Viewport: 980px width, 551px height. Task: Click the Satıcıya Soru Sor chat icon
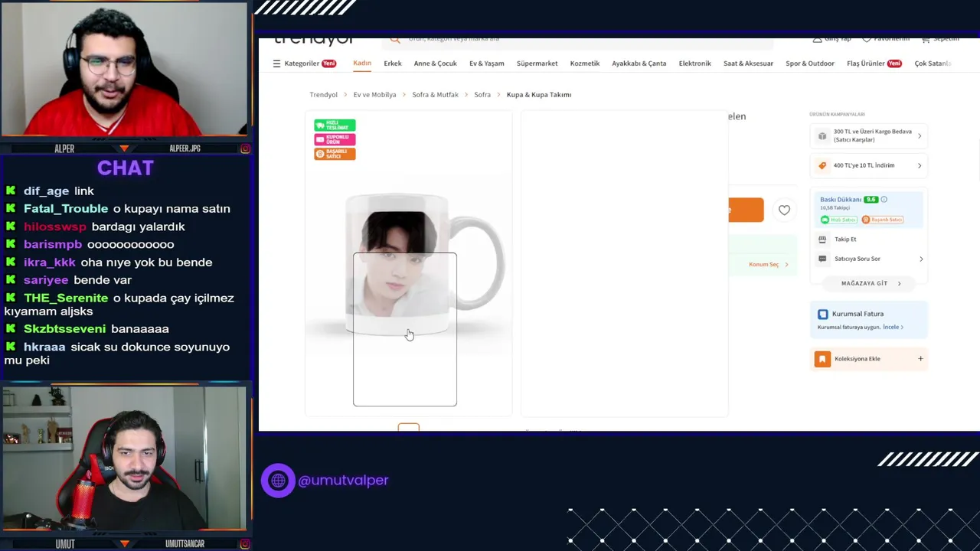click(822, 259)
